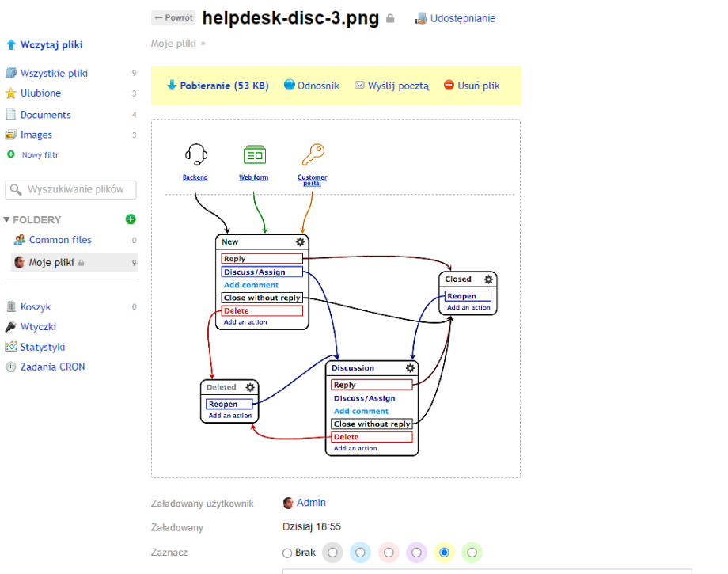Open the Moje pliki folder
Image resolution: width=728 pixels, height=574 pixels.
coord(51,263)
